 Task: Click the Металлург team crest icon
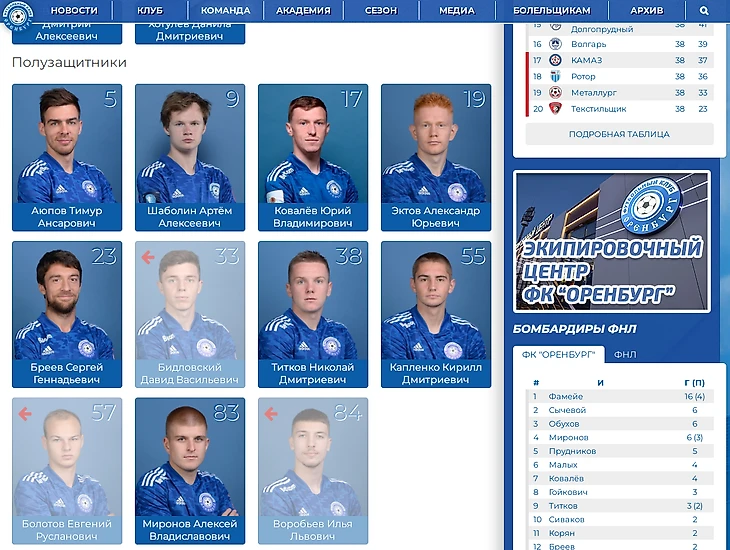pos(555,93)
